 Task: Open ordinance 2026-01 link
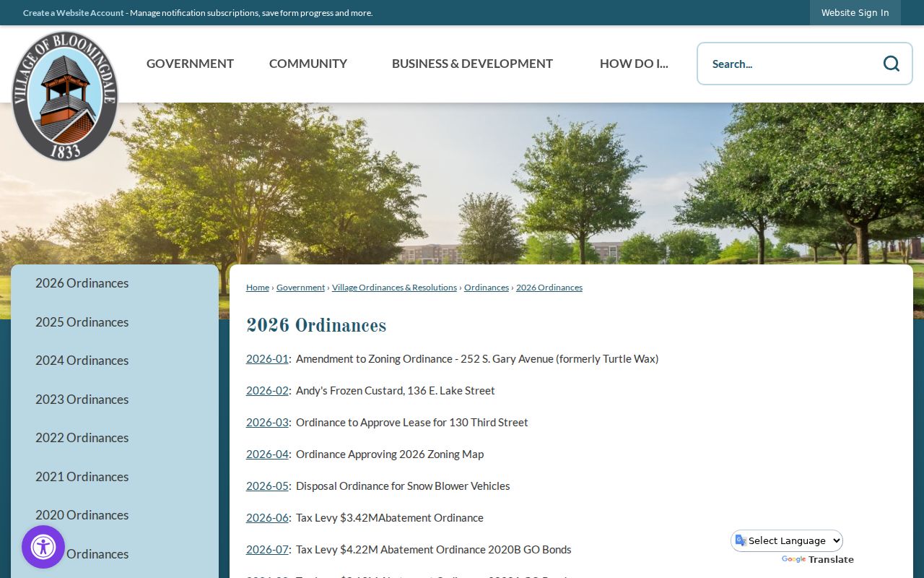coord(267,359)
